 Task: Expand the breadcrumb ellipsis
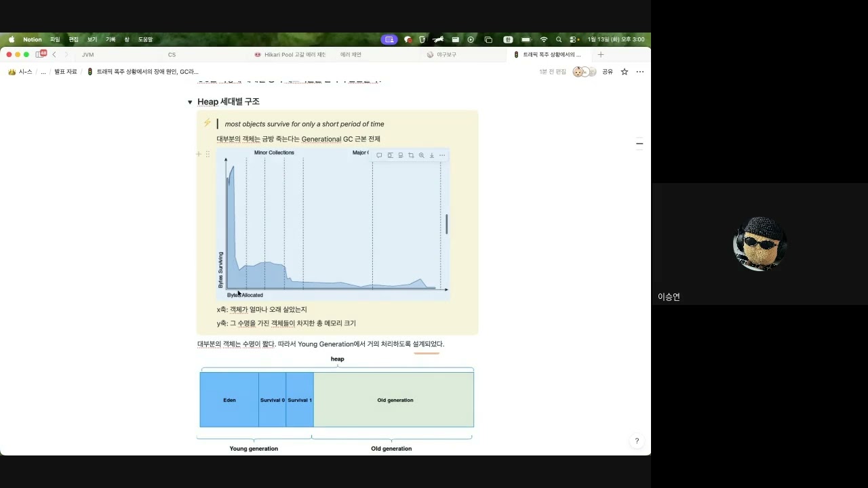[x=43, y=72]
